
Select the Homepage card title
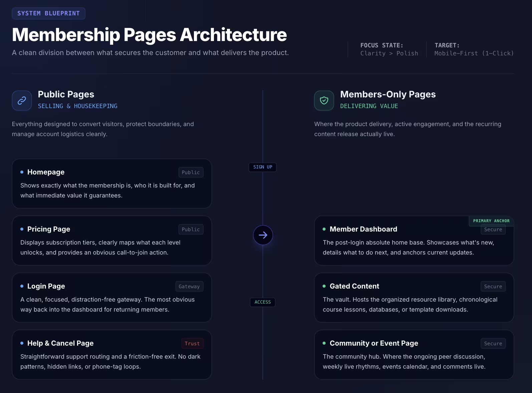[46, 172]
